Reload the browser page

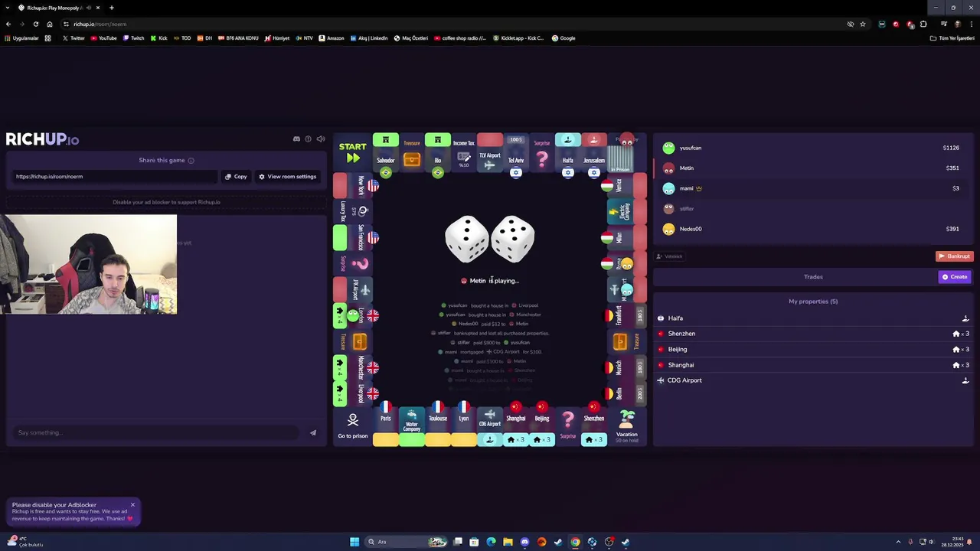(x=35, y=24)
